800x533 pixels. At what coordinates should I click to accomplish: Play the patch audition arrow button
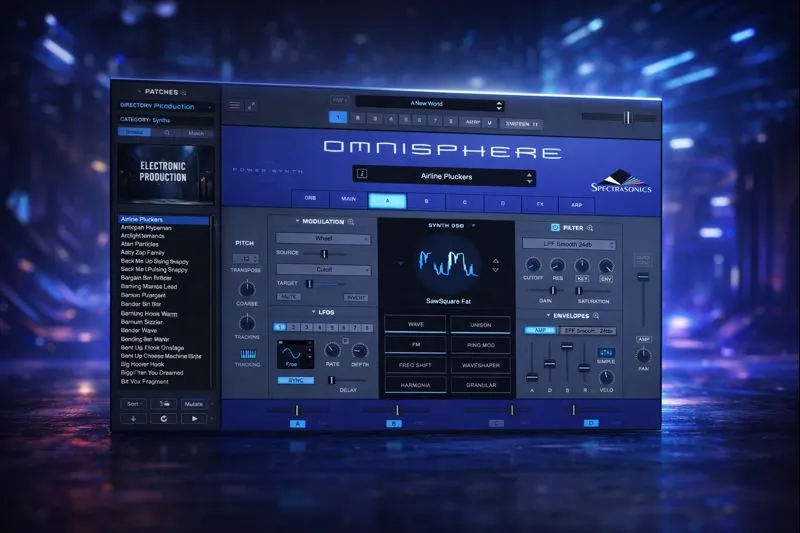[194, 419]
